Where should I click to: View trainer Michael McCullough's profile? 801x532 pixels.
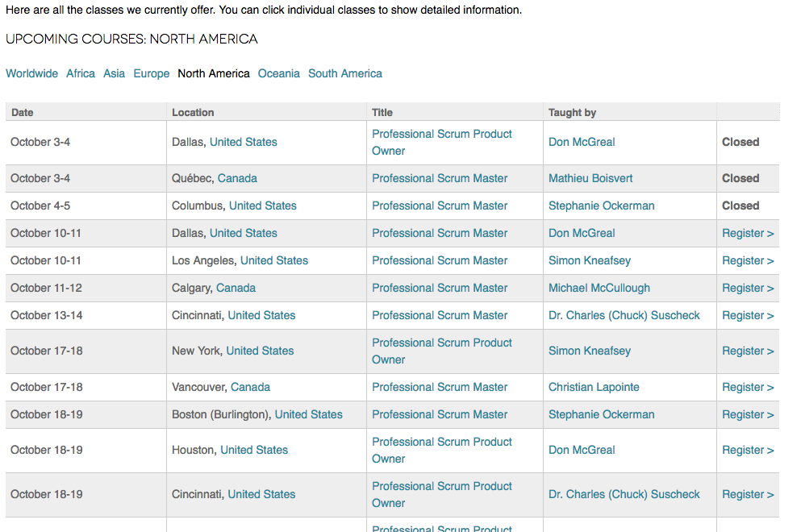click(x=599, y=289)
